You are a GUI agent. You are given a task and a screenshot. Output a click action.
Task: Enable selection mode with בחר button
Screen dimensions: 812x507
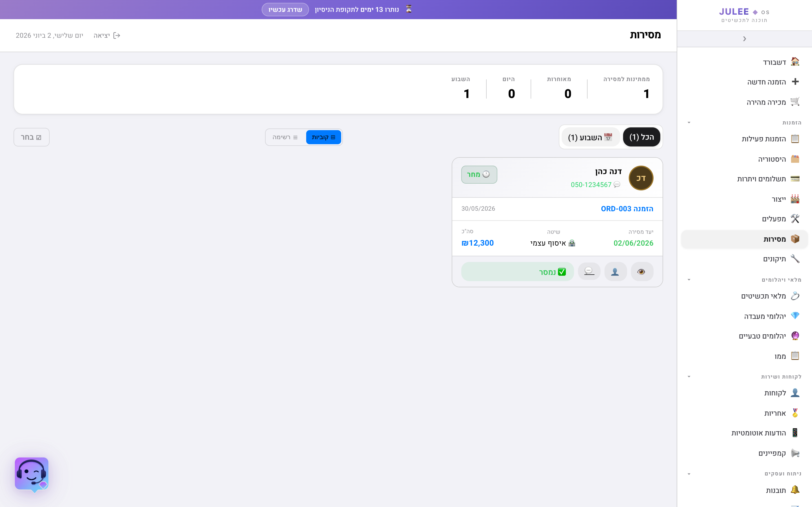(32, 137)
